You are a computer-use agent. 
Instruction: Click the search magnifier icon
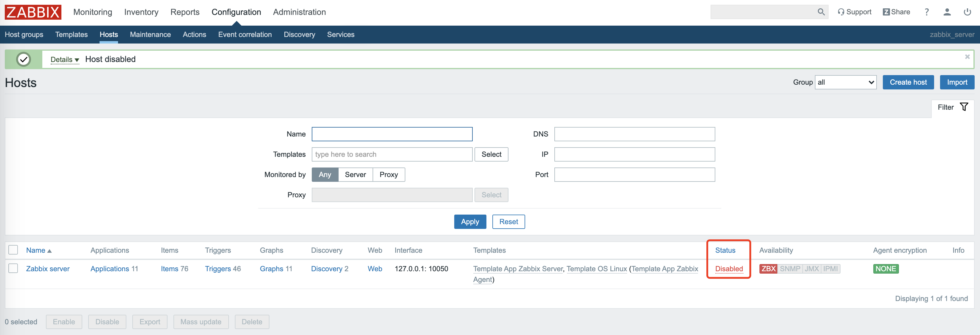tap(821, 12)
